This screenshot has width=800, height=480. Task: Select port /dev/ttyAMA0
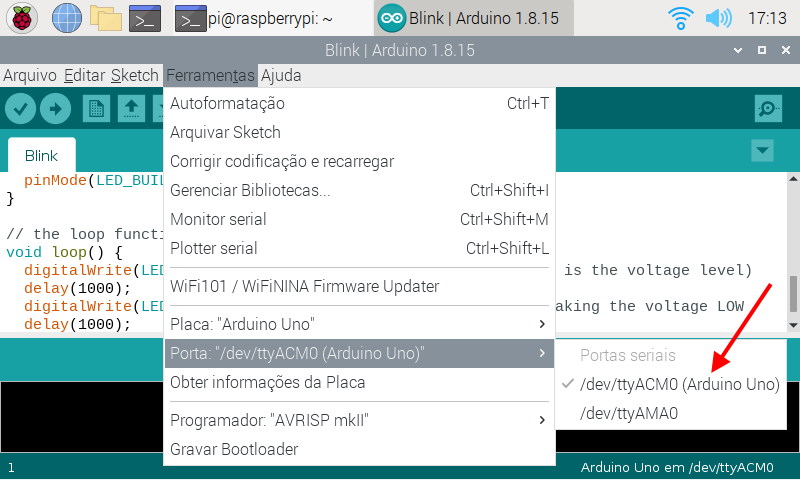coord(671,413)
